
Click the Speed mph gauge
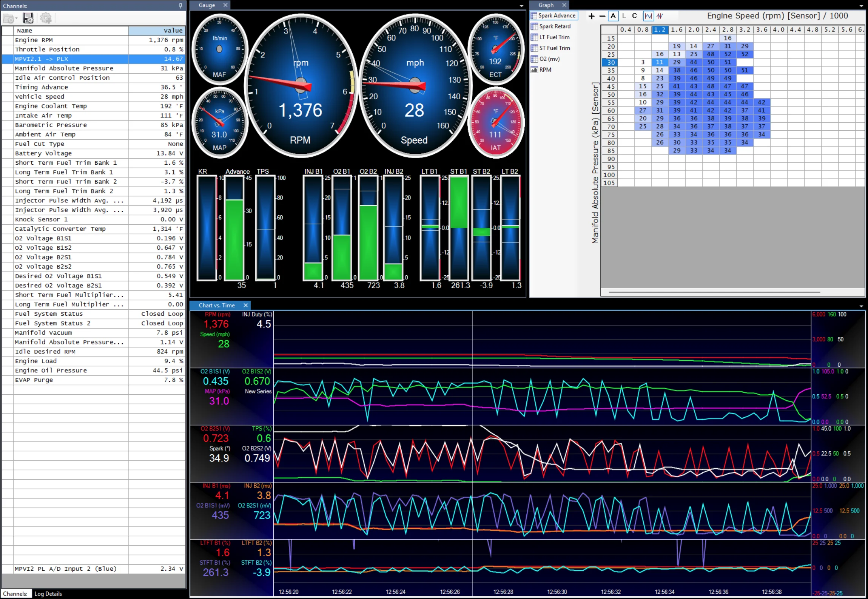pos(415,86)
